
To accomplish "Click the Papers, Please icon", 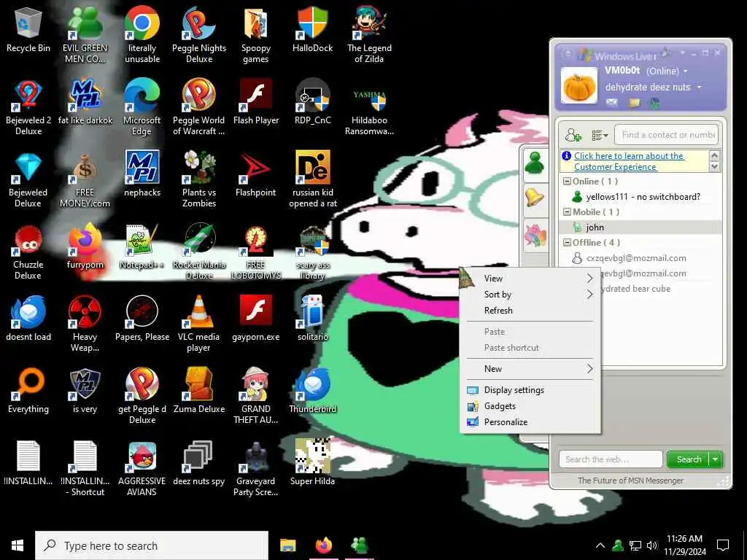I will (x=142, y=318).
